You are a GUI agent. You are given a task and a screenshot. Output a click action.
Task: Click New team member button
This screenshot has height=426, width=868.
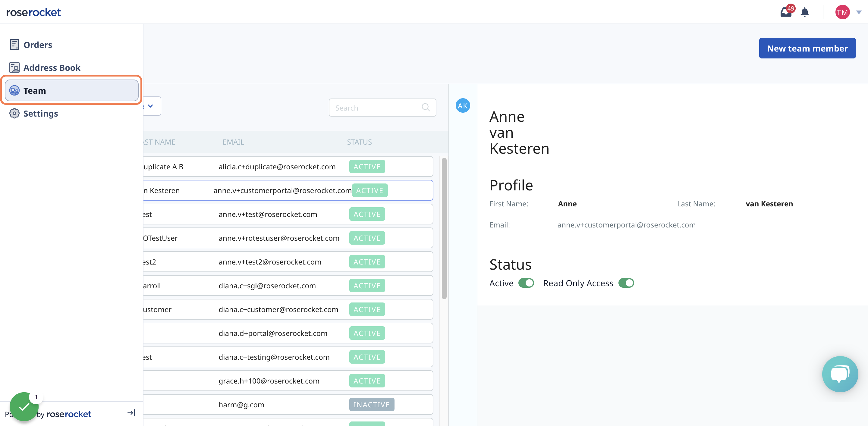[807, 48]
